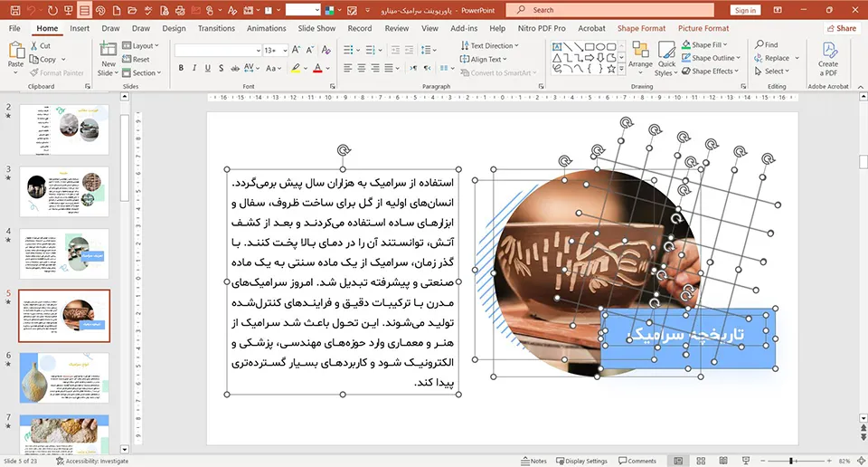
Task: Open the Comments pane from status bar
Action: click(637, 461)
